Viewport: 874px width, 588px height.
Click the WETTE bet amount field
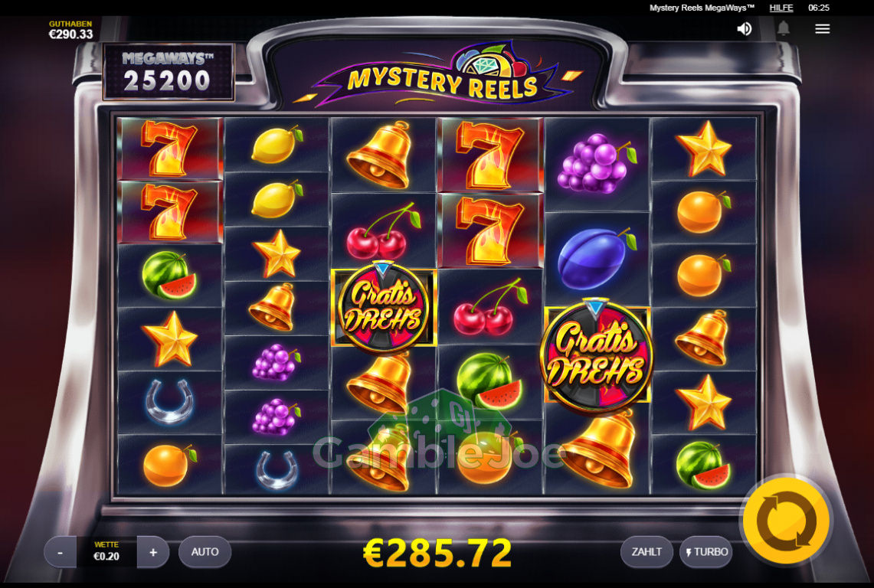[106, 552]
